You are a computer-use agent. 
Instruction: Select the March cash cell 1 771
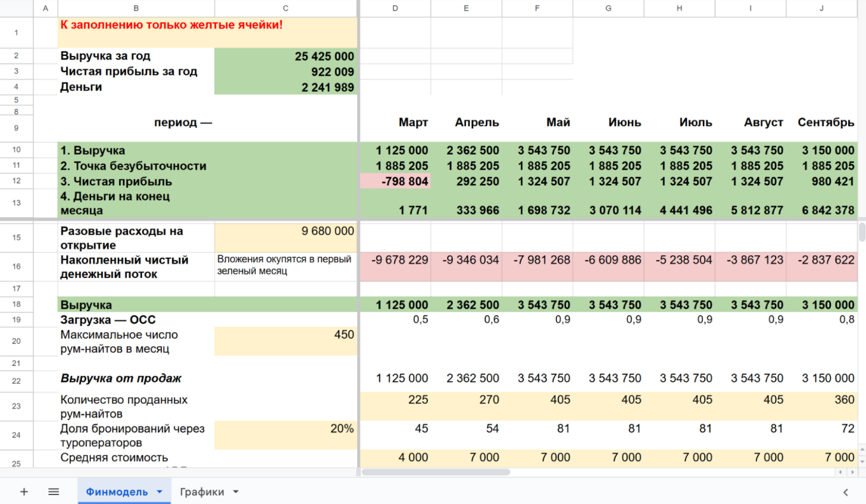[x=395, y=204]
